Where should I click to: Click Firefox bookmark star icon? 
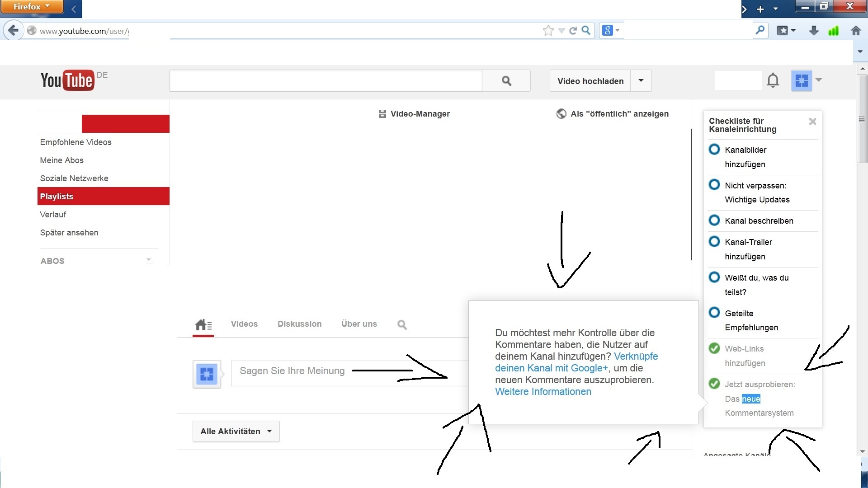click(x=548, y=31)
